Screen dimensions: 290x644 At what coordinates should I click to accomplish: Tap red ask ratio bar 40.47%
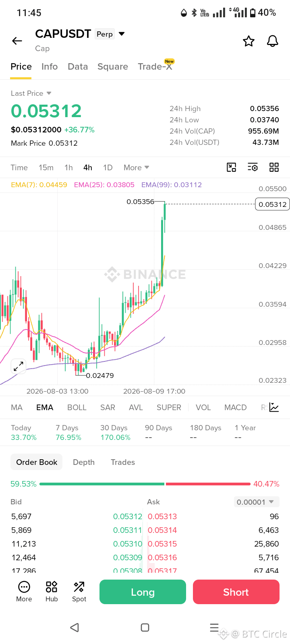(x=208, y=484)
